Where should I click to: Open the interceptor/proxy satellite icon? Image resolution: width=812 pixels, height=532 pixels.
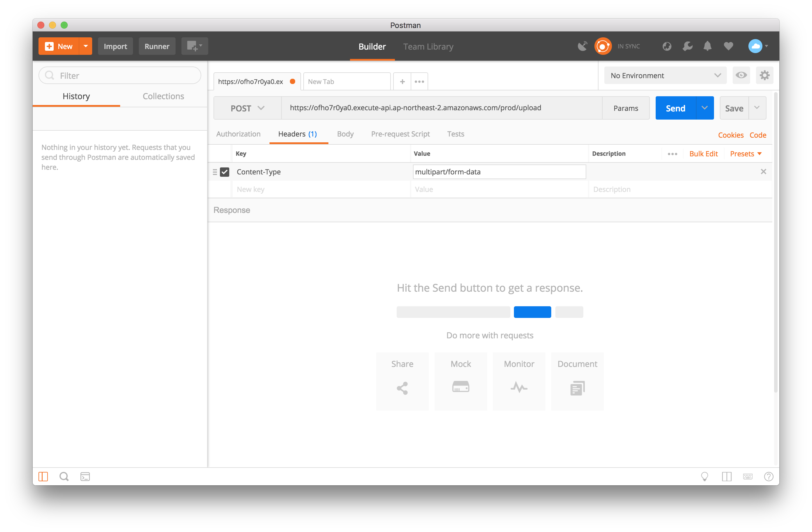click(x=582, y=46)
